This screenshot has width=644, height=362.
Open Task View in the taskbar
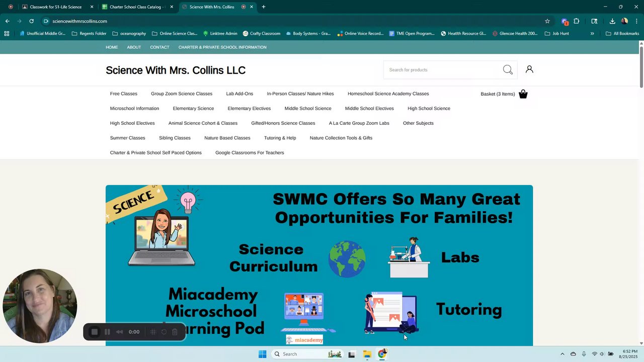[x=352, y=354]
